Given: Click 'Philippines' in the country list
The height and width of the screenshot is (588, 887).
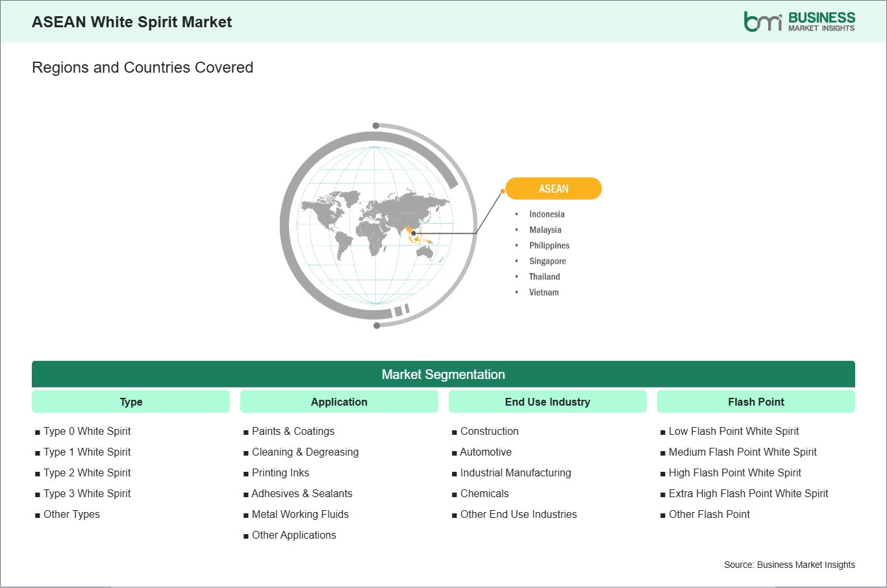Looking at the screenshot, I should [x=549, y=245].
